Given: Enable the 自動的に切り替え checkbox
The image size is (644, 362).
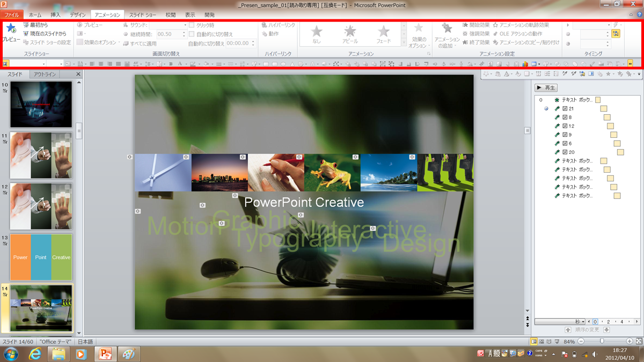Looking at the screenshot, I should tap(192, 34).
